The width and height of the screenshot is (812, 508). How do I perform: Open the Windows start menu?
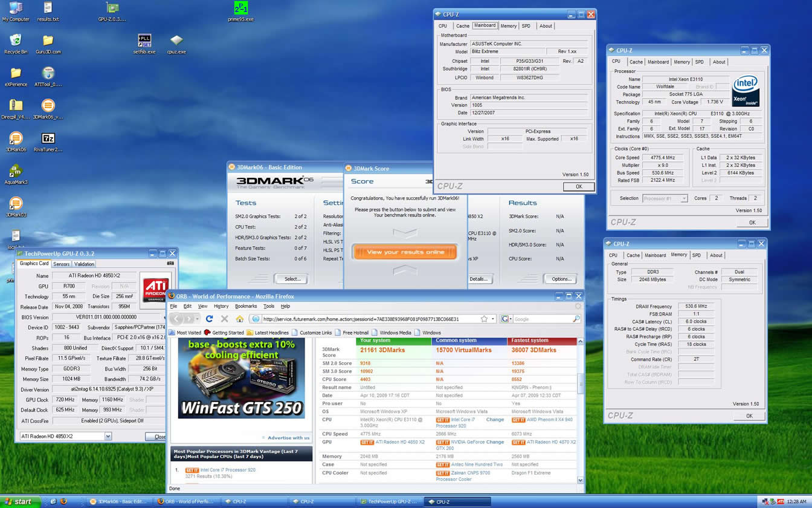pos(21,501)
